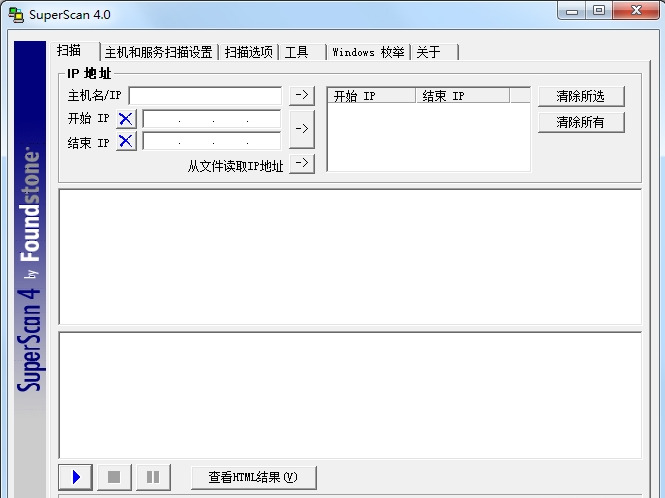Load IPs from file via 从文件读取IP地址 arrow
665x498 pixels.
tap(302, 163)
